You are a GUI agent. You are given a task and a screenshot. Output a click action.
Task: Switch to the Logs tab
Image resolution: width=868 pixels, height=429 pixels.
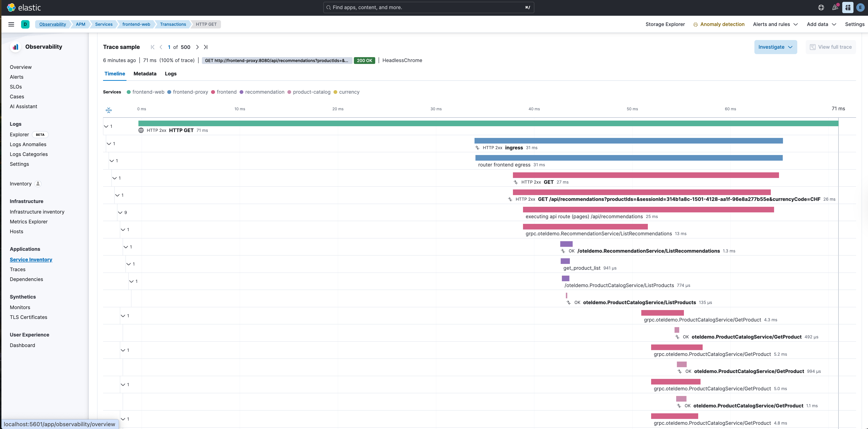171,74
